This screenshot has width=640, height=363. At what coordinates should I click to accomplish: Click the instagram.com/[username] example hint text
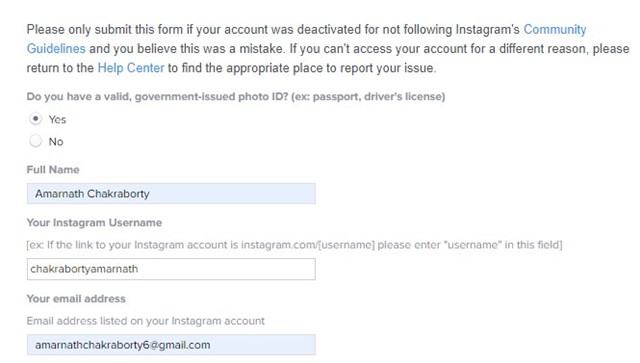tap(294, 245)
